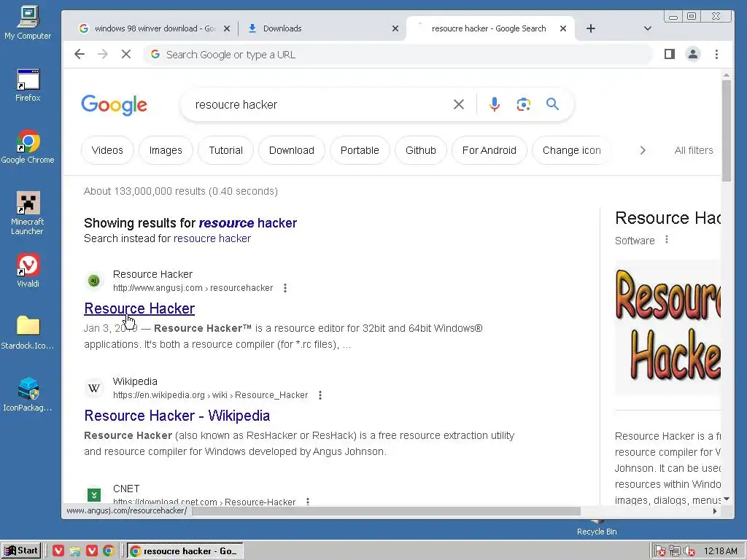Screen dimensions: 747x560
Task: Select the Vivaldi desktop shortcut
Action: 28,270
